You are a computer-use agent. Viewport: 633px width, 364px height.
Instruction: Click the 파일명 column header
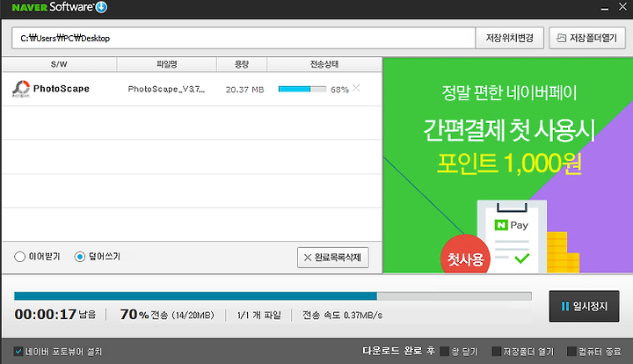pyautogui.click(x=167, y=64)
